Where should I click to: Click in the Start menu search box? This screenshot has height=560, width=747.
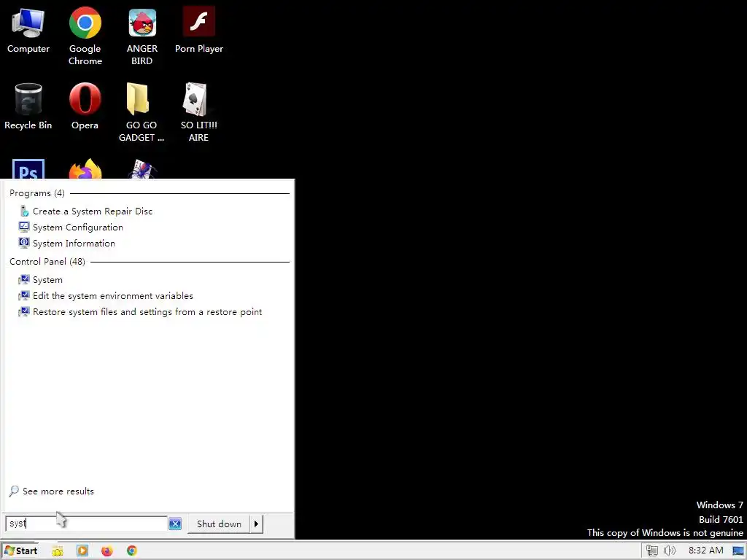[87, 524]
